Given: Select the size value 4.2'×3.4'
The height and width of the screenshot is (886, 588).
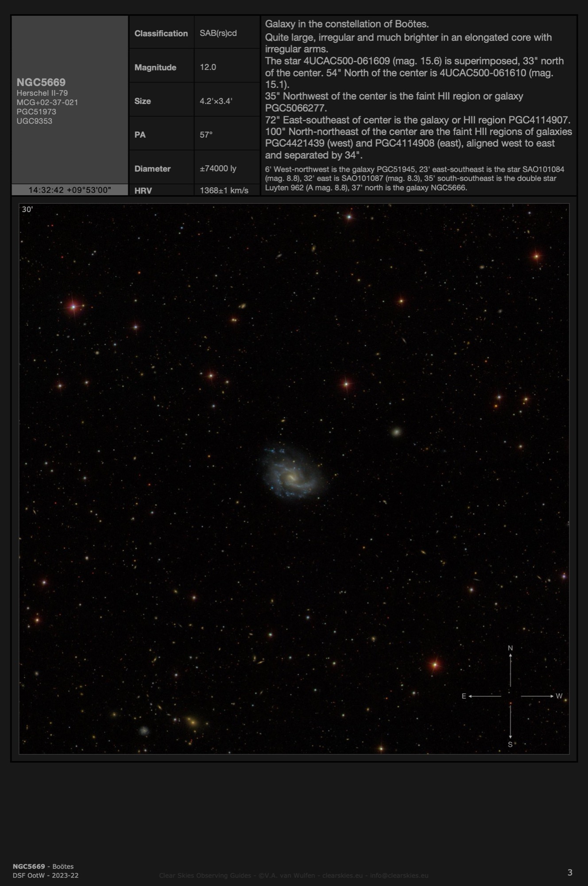Looking at the screenshot, I should [216, 101].
